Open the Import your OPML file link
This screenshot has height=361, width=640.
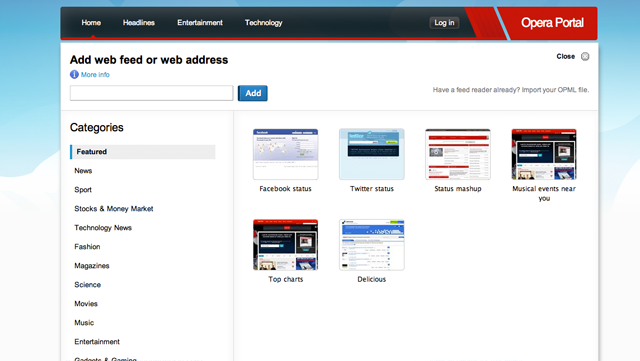pyautogui.click(x=555, y=90)
